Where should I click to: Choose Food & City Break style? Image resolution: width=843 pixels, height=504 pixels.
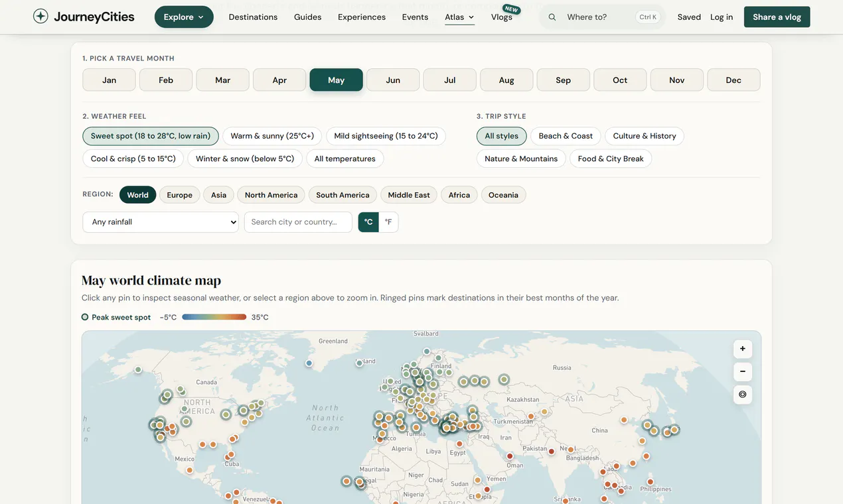point(611,158)
